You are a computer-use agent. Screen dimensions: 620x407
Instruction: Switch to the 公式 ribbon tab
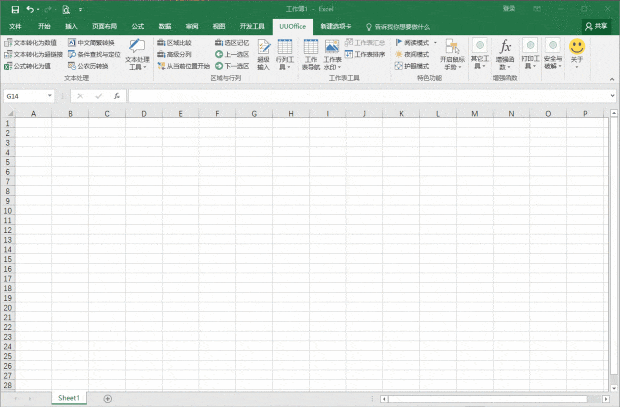point(137,26)
